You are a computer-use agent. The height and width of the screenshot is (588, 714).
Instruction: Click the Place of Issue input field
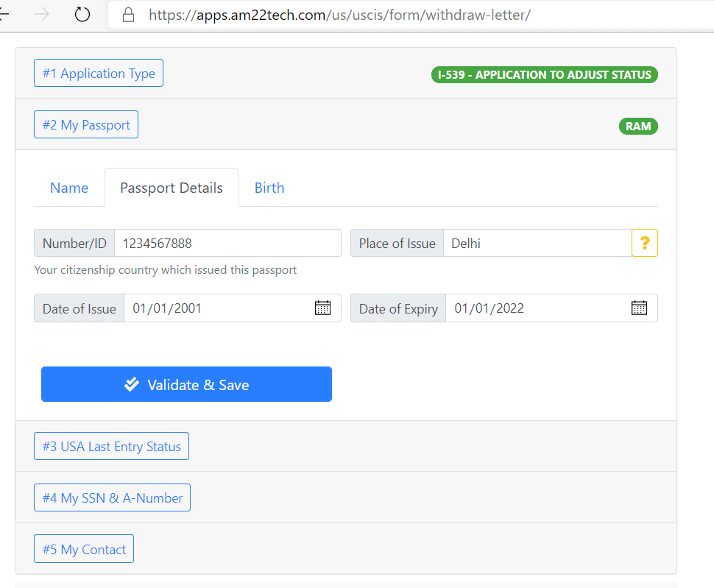pyautogui.click(x=537, y=243)
